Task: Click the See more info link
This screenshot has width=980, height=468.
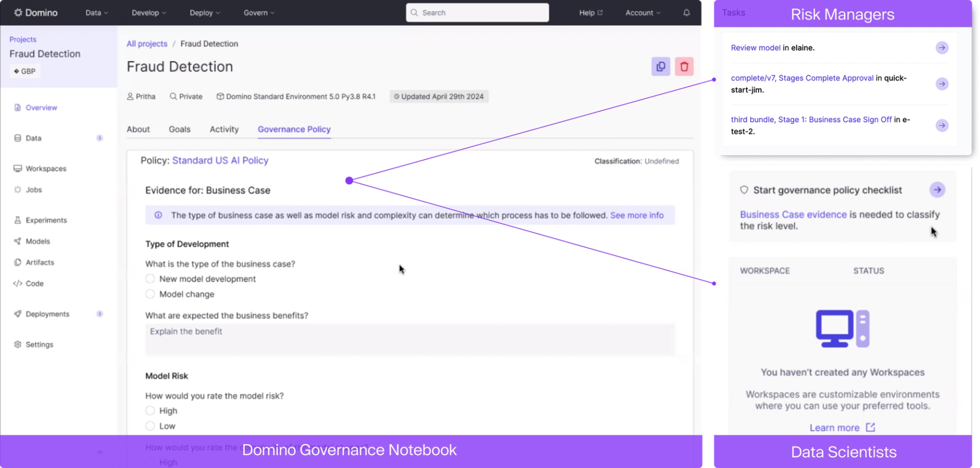Action: (637, 215)
